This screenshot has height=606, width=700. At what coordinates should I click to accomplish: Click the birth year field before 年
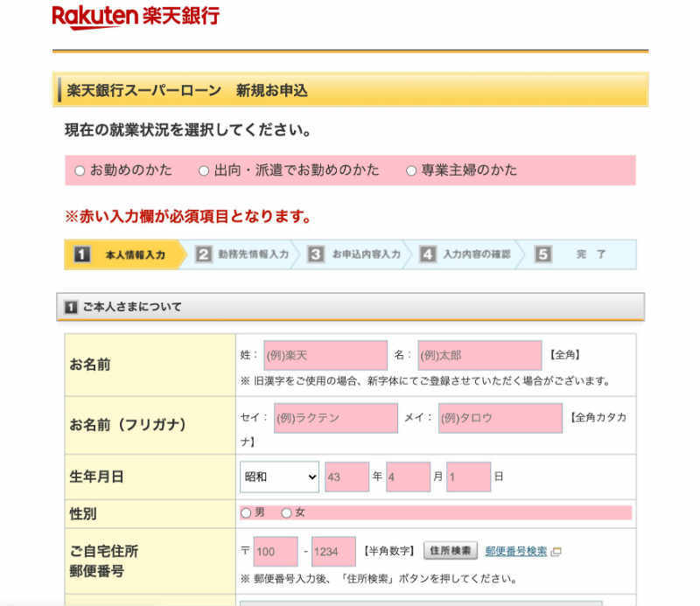347,477
